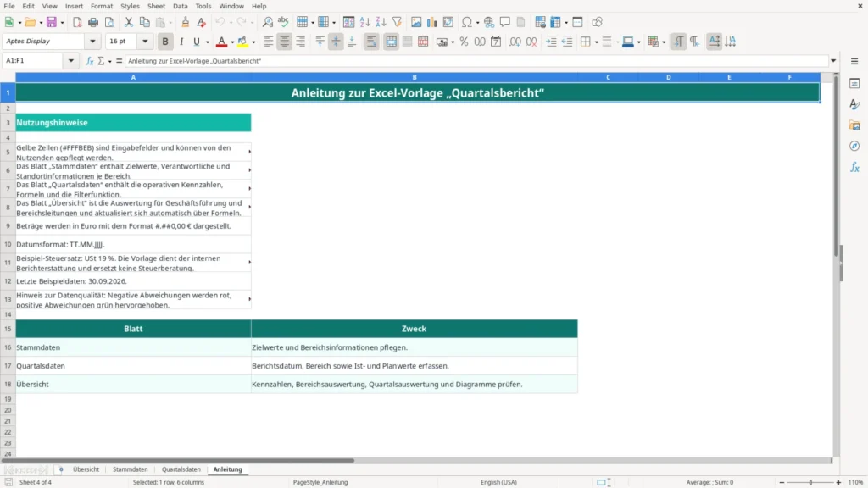Select row 15 header
Screen dimensions: 868x488
8,329
